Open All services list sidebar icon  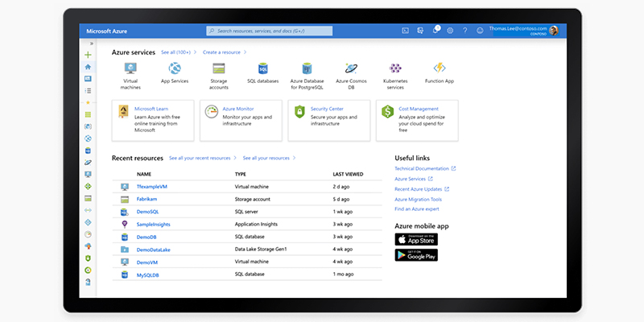(88, 91)
